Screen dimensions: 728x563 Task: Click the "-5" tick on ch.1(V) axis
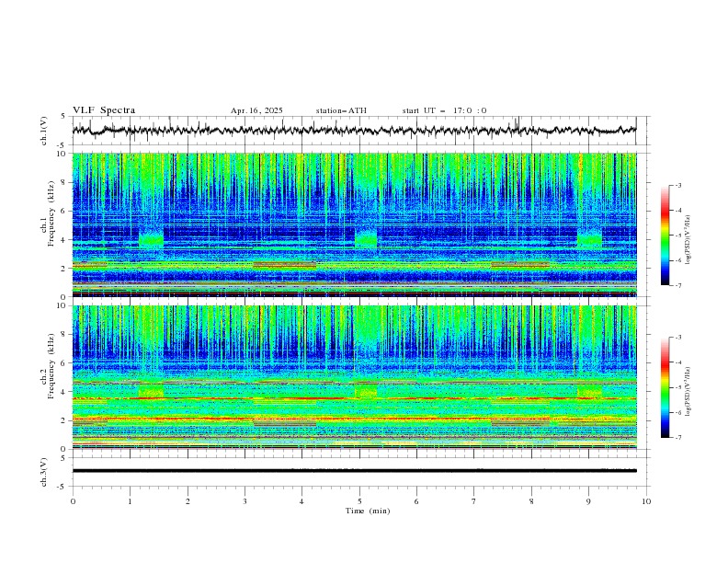63,145
